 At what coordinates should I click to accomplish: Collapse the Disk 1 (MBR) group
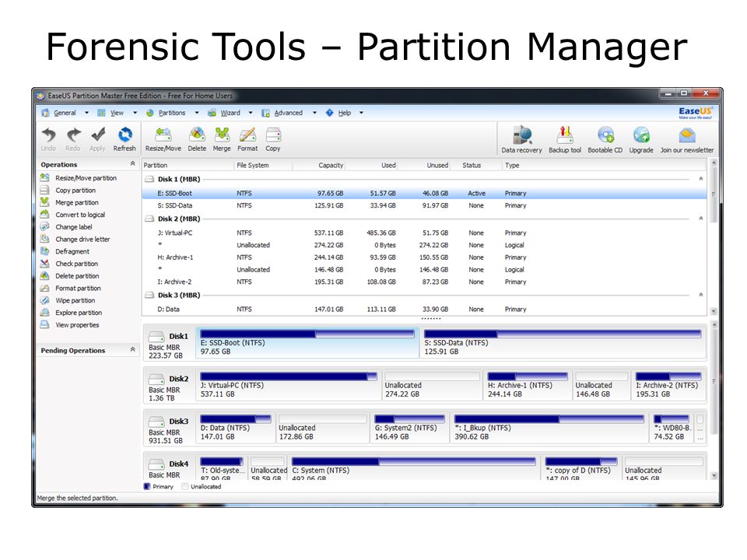[701, 179]
